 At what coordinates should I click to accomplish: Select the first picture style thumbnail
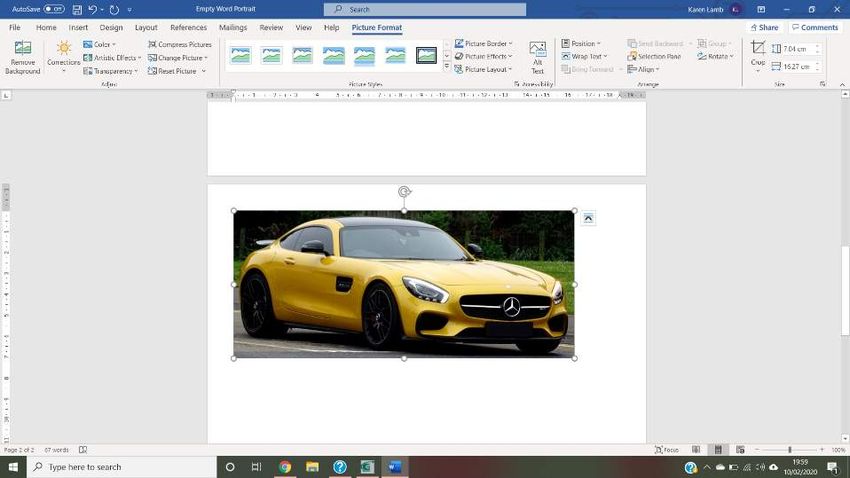[241, 55]
